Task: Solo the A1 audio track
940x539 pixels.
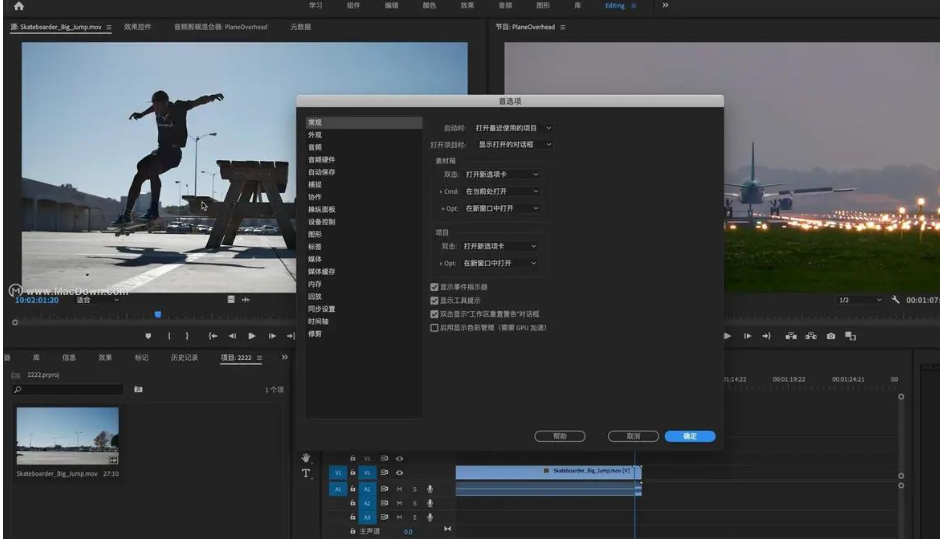Action: 414,489
